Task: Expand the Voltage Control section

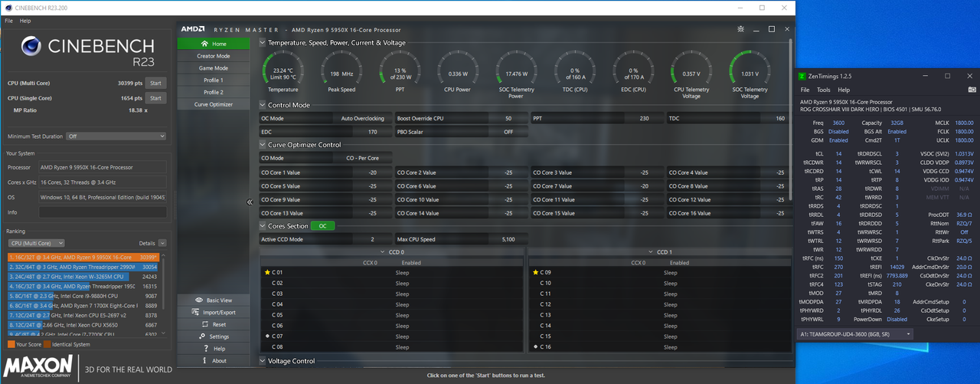Action: [x=263, y=361]
